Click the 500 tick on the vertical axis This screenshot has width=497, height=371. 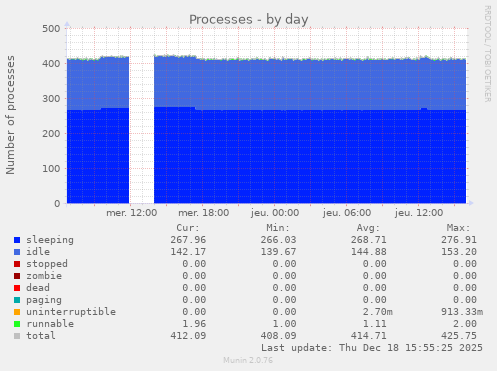click(x=51, y=29)
